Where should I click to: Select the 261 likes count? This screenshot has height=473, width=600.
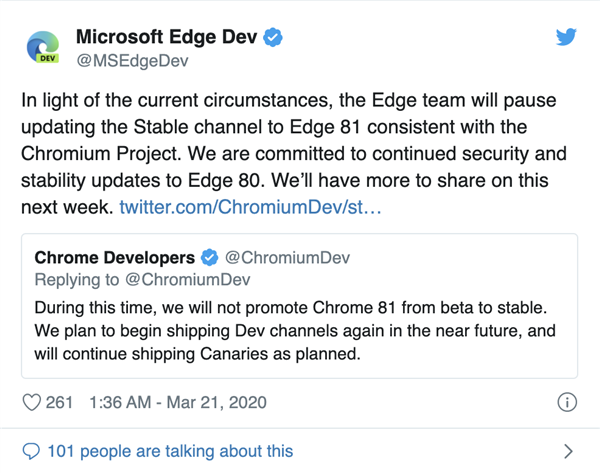coord(60,402)
